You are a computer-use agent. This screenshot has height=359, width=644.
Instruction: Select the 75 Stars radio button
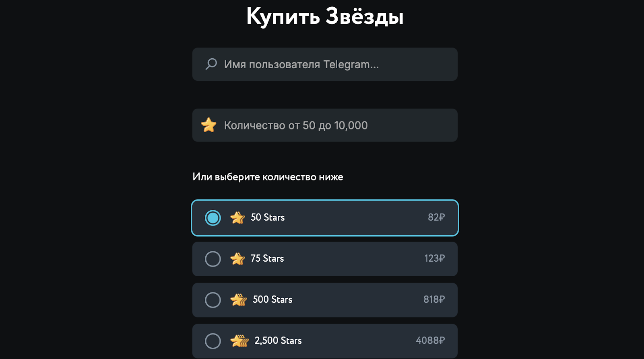[213, 259]
